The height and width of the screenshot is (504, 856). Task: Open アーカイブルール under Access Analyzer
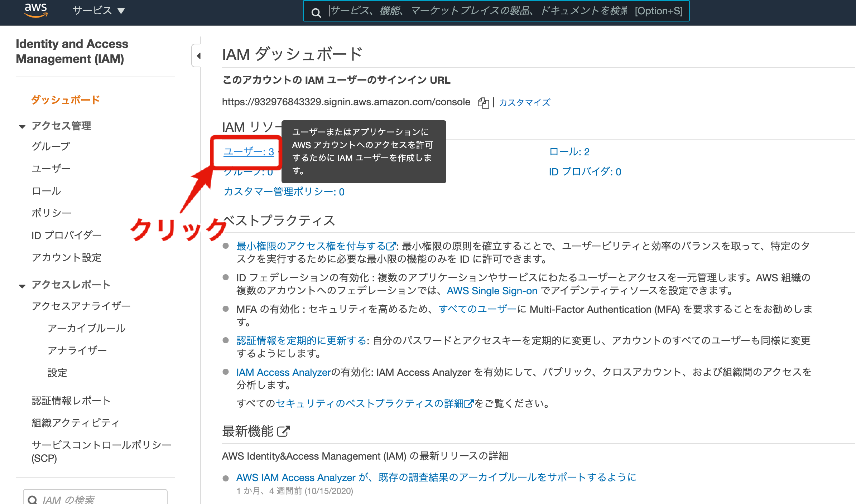[x=86, y=328]
